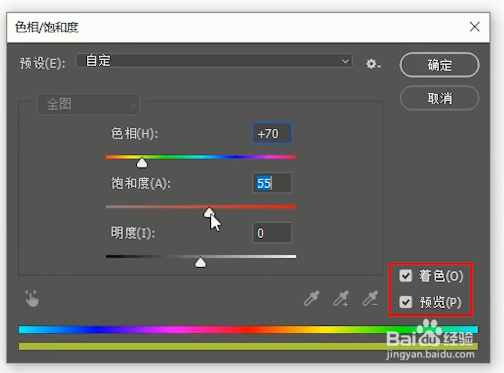Click the lower yellow-green result color bar
The width and height of the screenshot is (504, 373).
[248, 346]
